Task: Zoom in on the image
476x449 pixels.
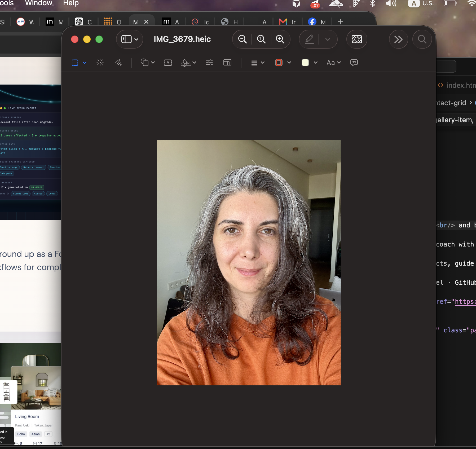Action: [280, 39]
